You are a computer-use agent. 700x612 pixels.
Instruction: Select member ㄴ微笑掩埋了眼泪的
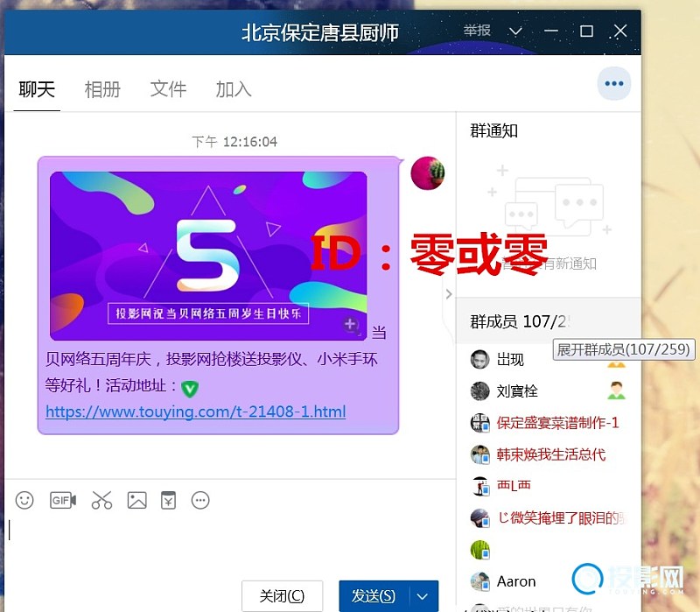coord(548,517)
